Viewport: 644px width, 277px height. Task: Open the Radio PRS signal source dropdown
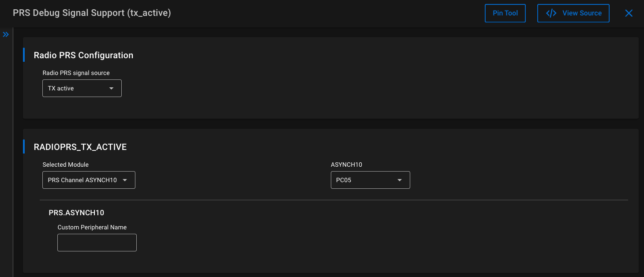[x=82, y=88]
